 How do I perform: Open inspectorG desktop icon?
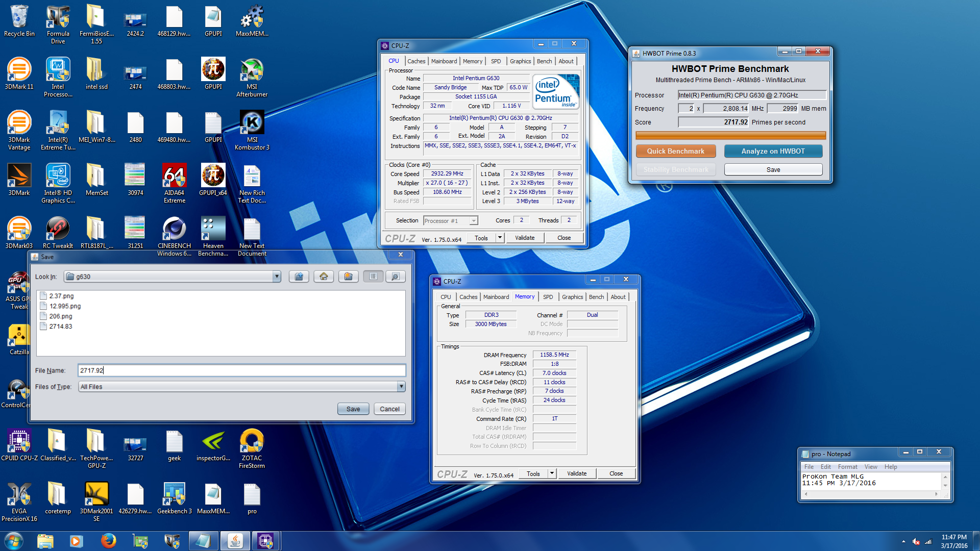coord(213,445)
